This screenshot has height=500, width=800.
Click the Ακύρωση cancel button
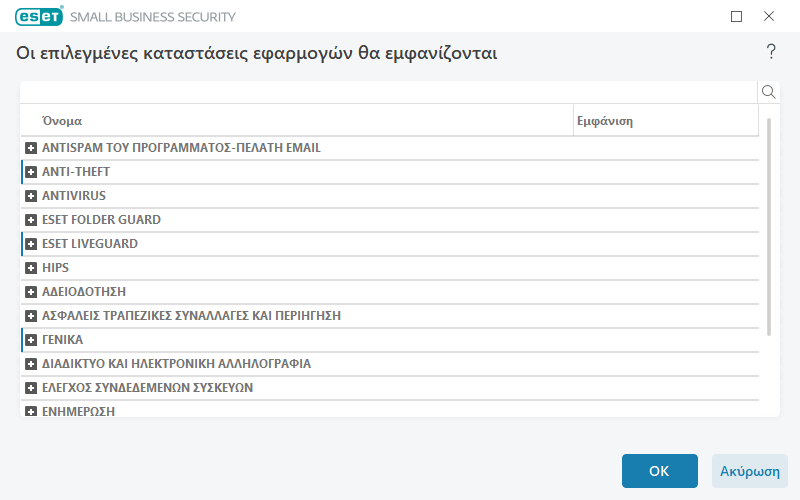750,471
